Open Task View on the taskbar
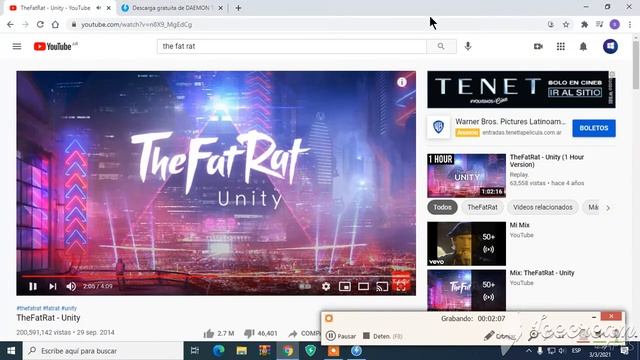 tap(195, 351)
